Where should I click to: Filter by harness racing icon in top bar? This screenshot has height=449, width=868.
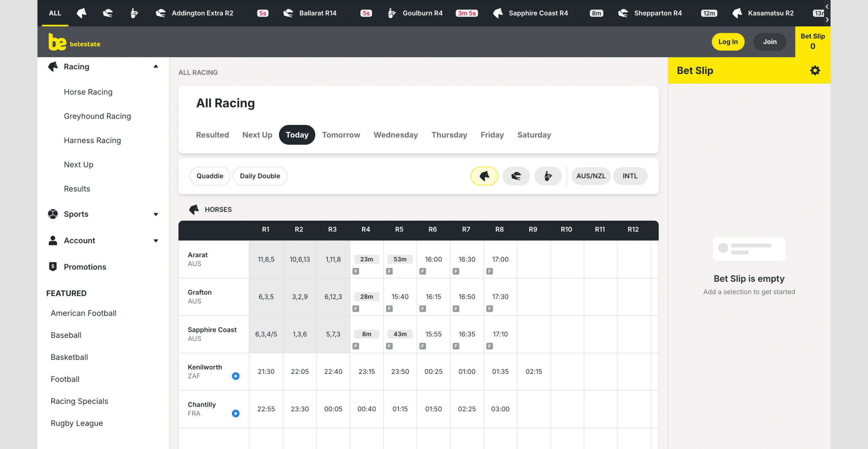pos(134,13)
